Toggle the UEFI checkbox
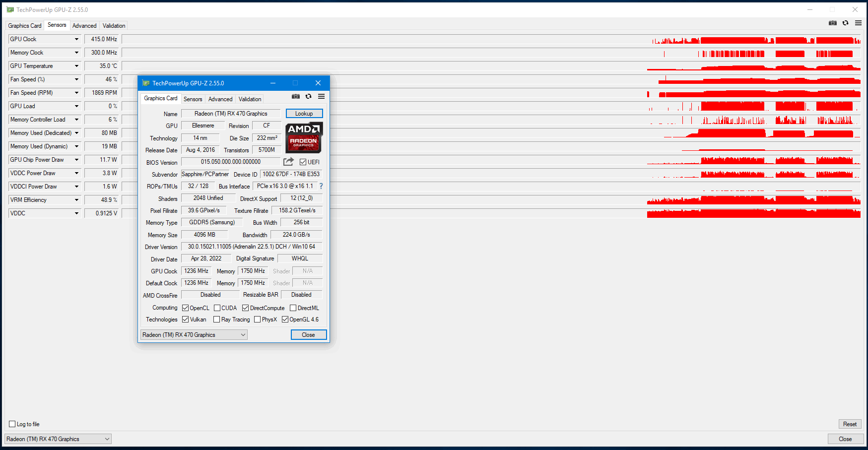868x450 pixels. point(303,162)
